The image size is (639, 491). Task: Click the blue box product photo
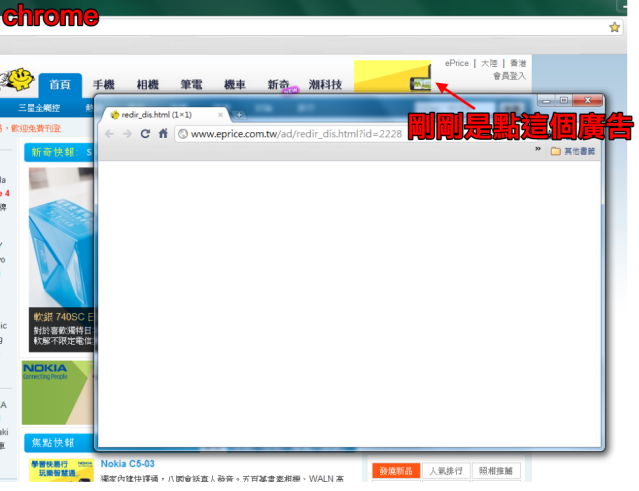[61, 237]
